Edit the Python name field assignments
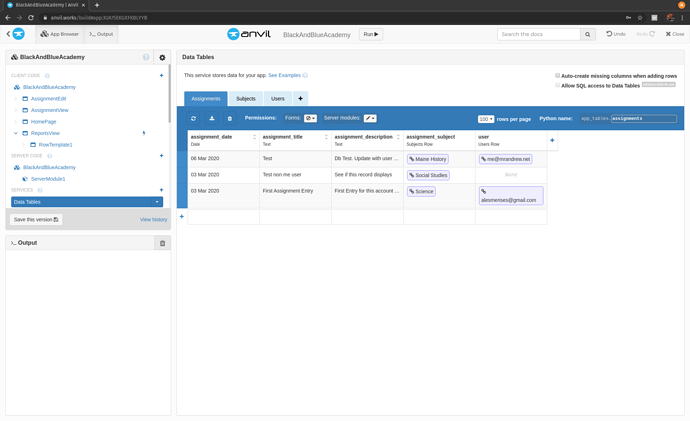The height and width of the screenshot is (421, 690). coord(644,118)
